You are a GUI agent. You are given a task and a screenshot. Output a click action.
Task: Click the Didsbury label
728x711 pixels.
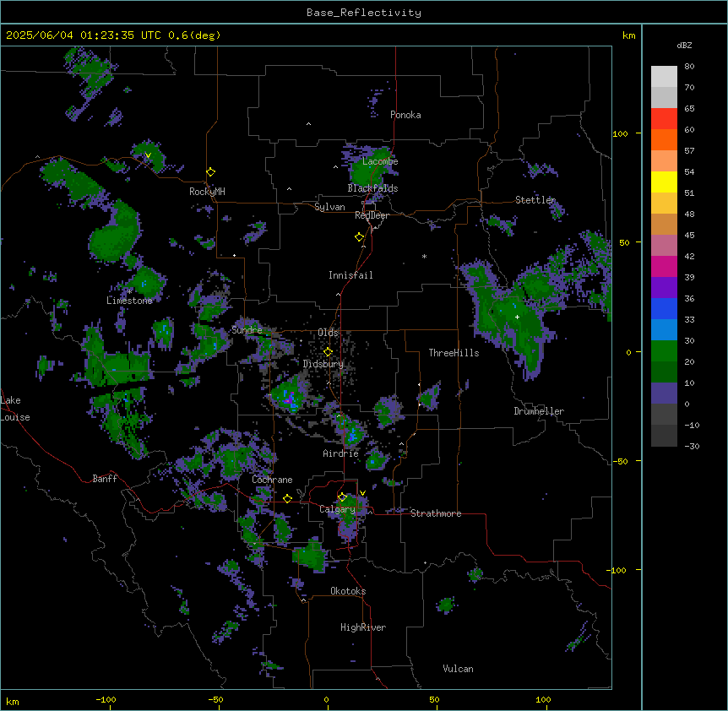pos(323,364)
